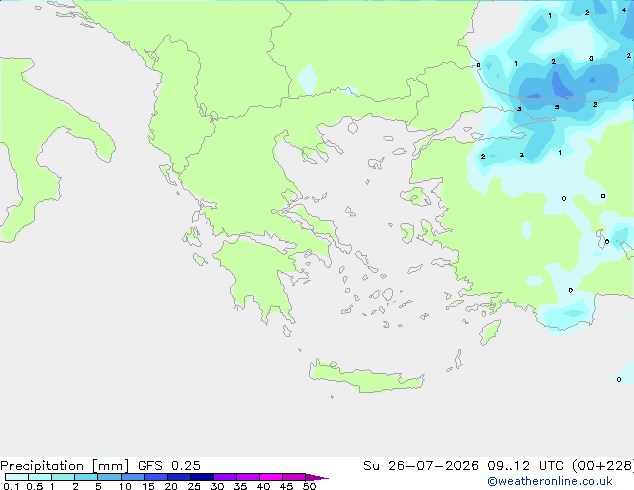Click the Peloponnese peninsula on the map
The height and width of the screenshot is (490, 634).
pos(259,275)
